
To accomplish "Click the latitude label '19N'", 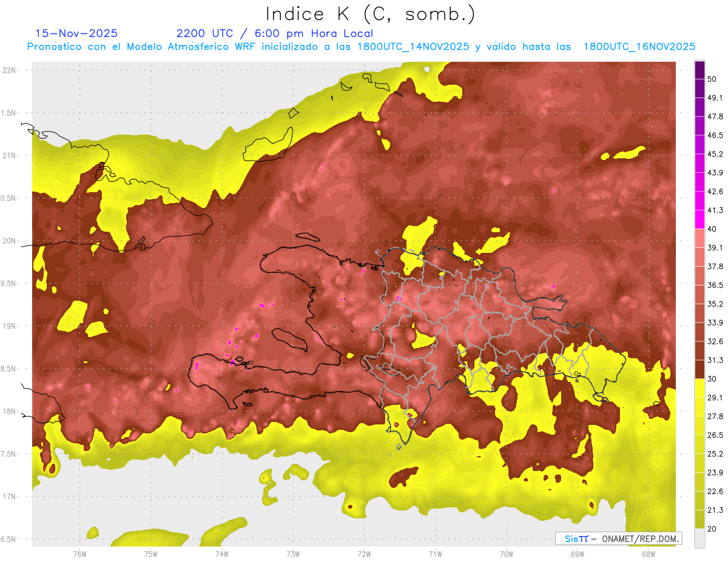I will (x=8, y=326).
